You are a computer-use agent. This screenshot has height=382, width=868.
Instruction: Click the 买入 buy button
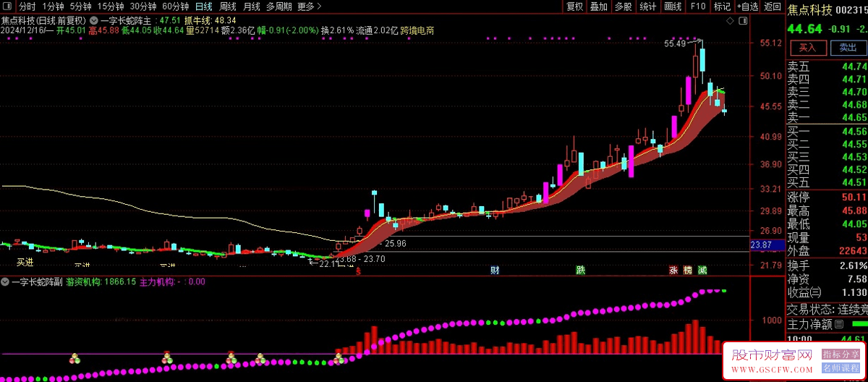(807, 48)
